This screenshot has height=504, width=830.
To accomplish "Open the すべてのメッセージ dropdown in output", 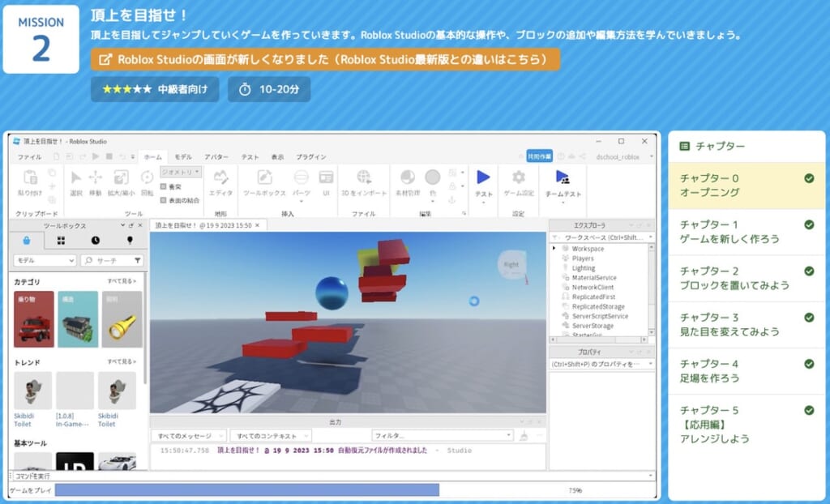I will coord(187,436).
